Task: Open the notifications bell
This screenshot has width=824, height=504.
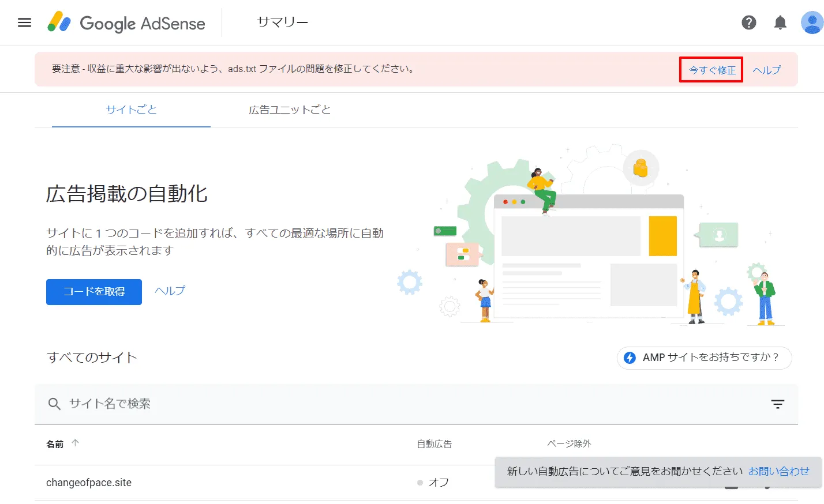Action: pos(780,22)
